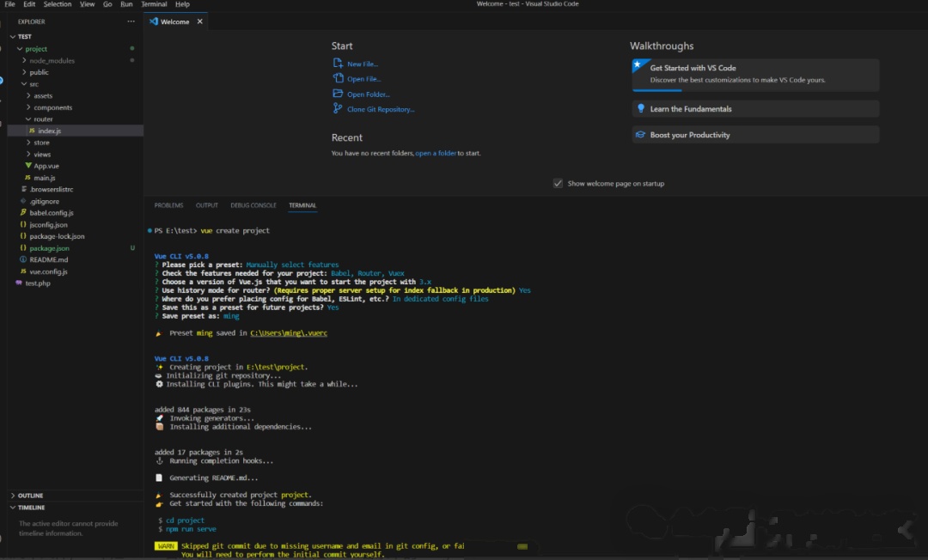Open the Help menu
This screenshot has height=560, width=928.
[182, 4]
